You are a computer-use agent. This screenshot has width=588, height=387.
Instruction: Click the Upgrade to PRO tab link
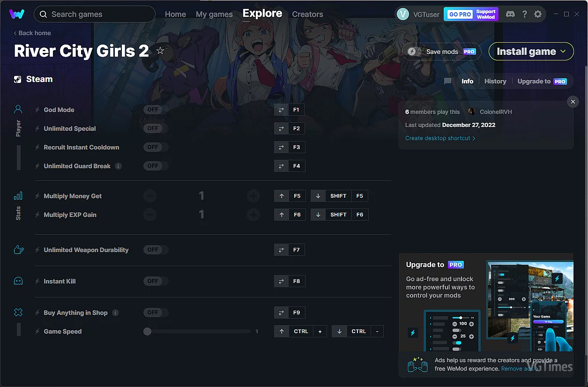pos(542,81)
